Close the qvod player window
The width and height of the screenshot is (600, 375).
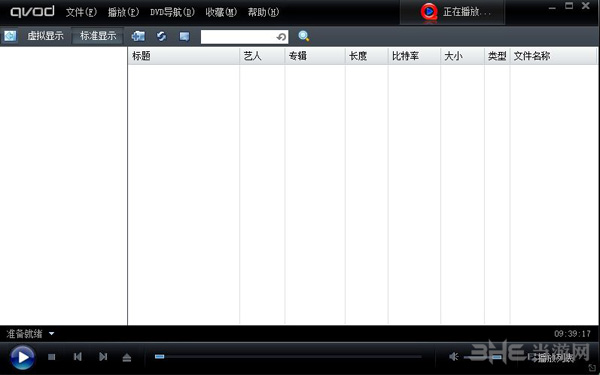pos(585,6)
